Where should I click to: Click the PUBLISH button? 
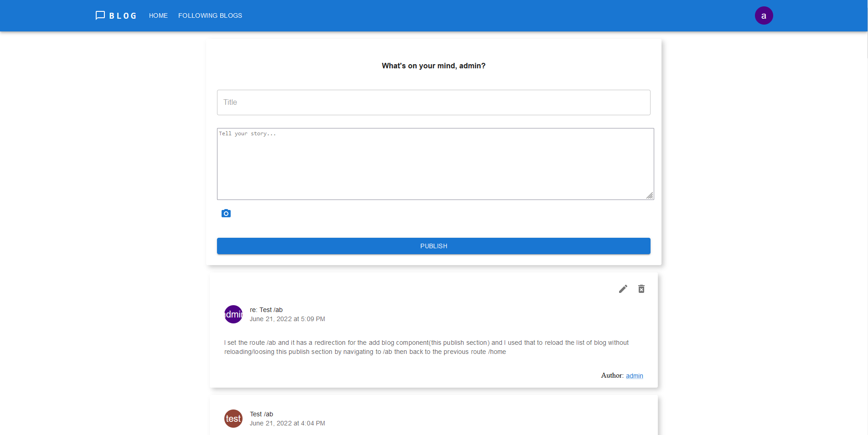(434, 246)
